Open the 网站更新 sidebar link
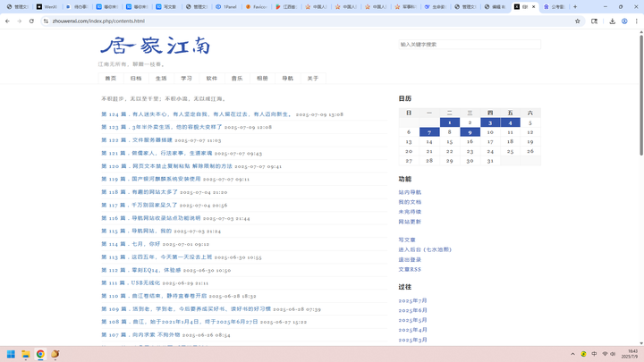Image resolution: width=644 pixels, height=362 pixels. [410, 222]
